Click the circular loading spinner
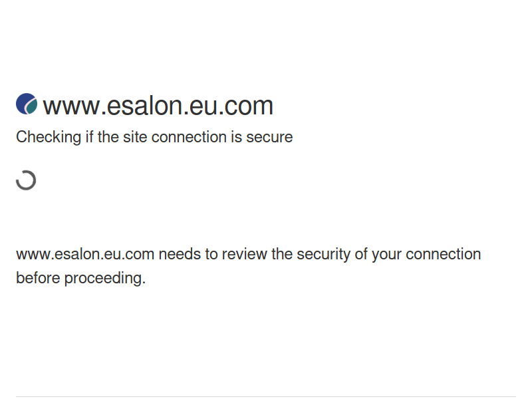The image size is (532, 399). click(26, 180)
